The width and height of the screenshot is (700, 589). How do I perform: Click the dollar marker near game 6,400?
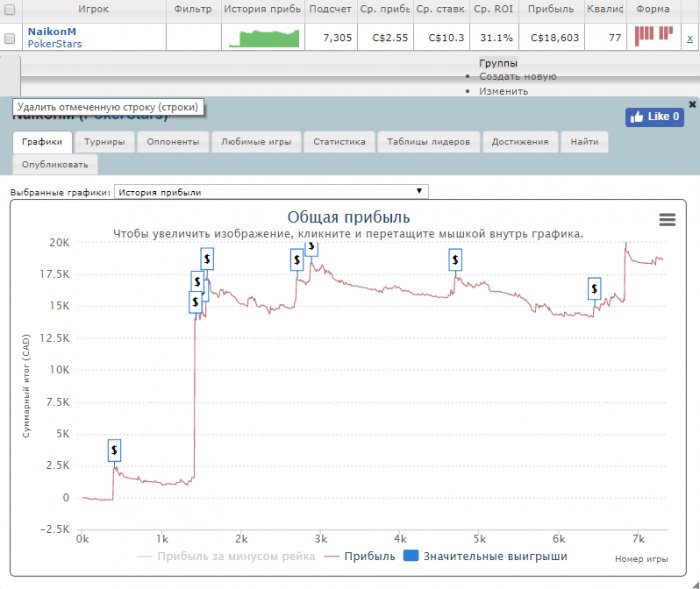click(594, 289)
